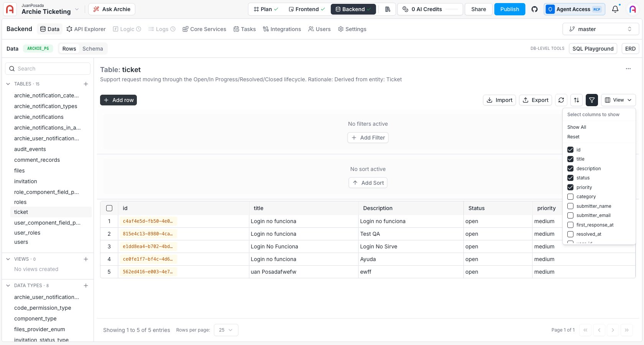The width and height of the screenshot is (644, 345).
Task: Go to the previous page of results
Action: 599,330
